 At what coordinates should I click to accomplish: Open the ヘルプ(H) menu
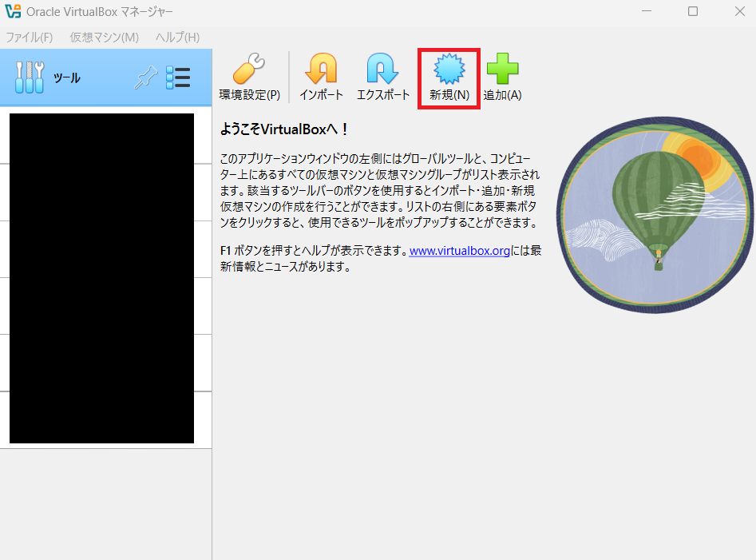click(177, 38)
